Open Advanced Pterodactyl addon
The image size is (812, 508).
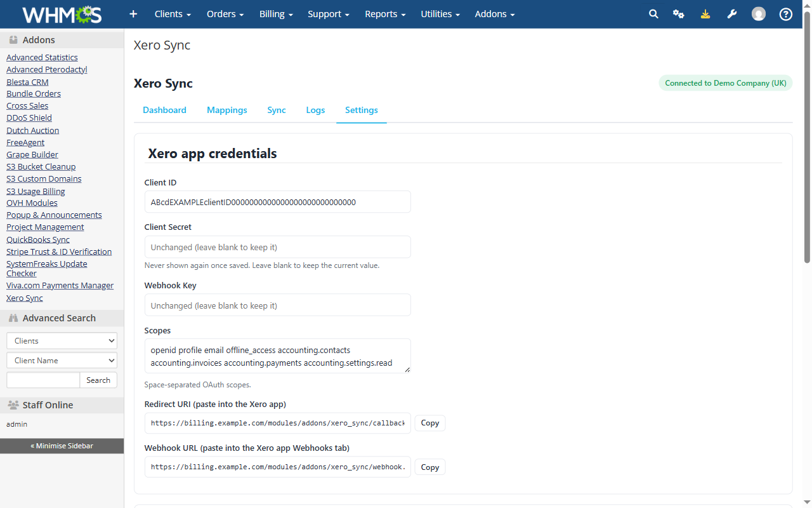pyautogui.click(x=47, y=70)
